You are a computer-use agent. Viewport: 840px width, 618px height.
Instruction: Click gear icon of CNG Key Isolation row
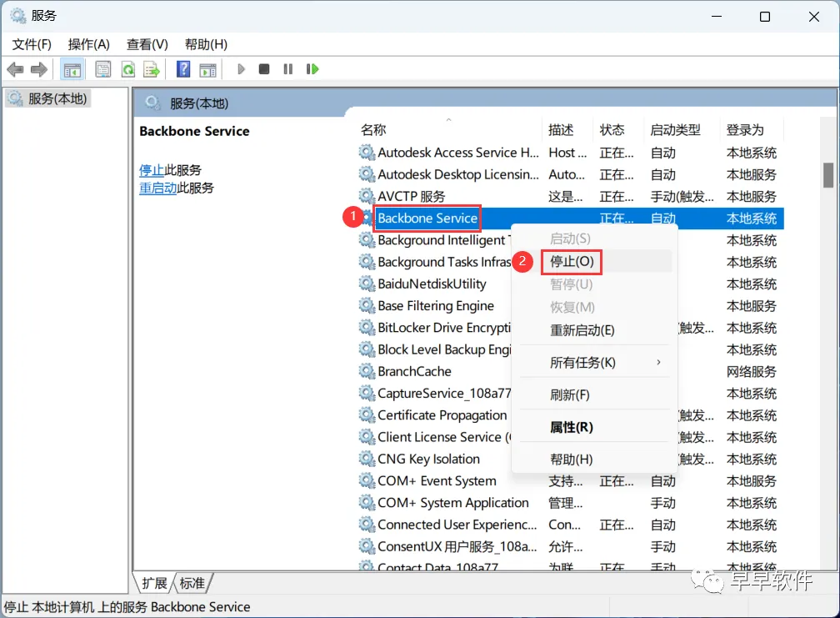click(x=367, y=459)
